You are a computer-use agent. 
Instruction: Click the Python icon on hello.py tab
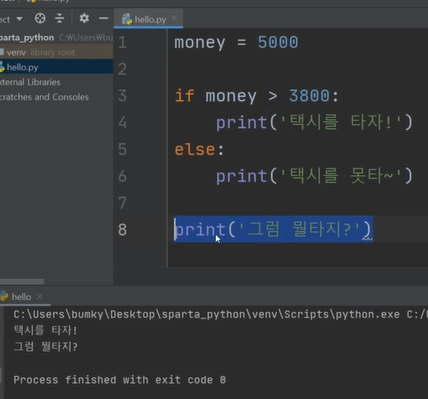(127, 19)
